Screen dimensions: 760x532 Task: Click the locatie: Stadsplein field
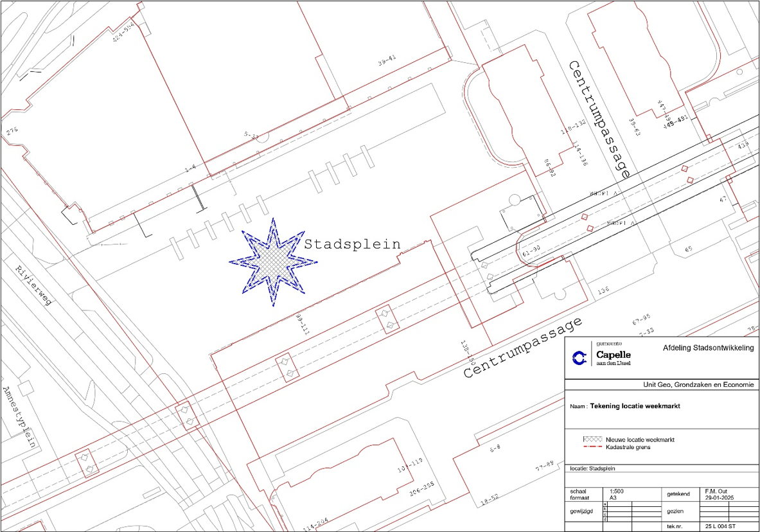[594, 469]
